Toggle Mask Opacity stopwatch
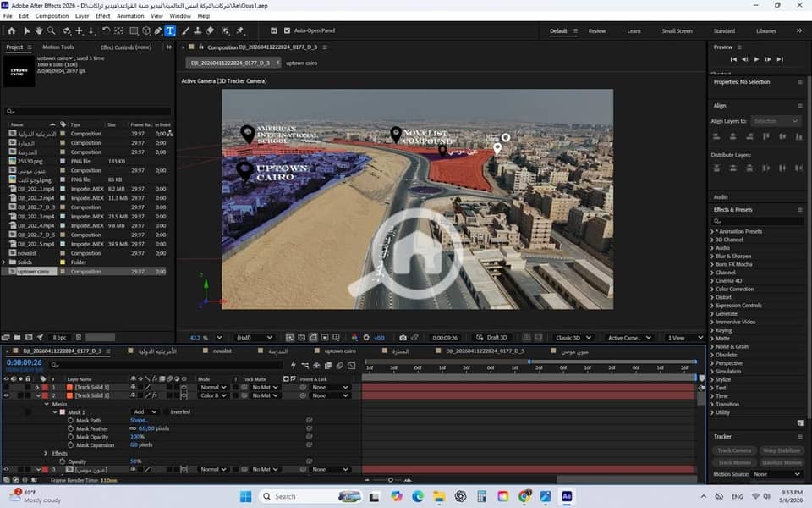Viewport: 812px width, 508px height. (70, 437)
